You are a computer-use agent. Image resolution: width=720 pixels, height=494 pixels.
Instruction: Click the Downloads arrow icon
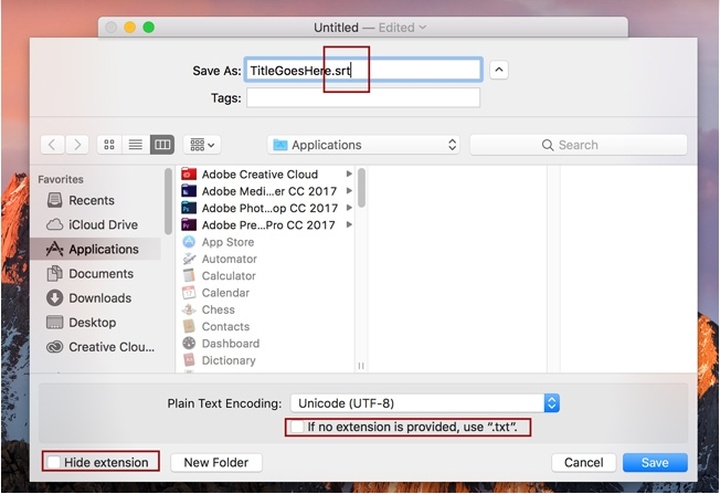tap(55, 298)
